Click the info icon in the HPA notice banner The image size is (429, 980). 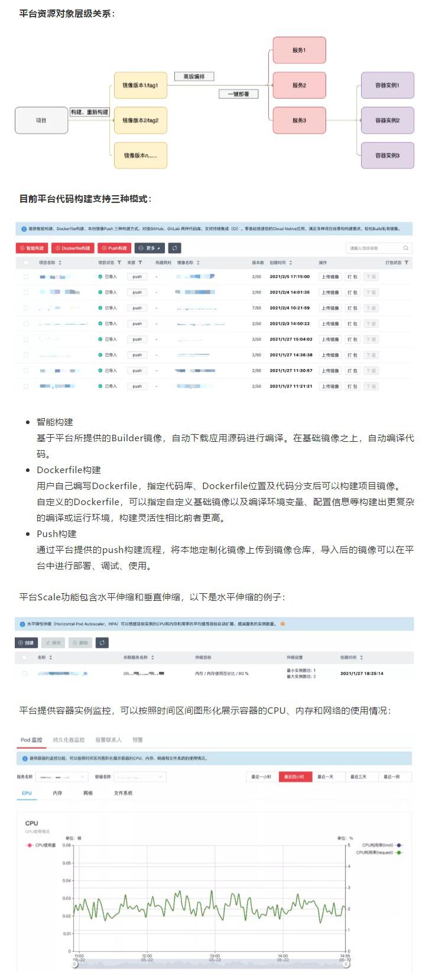click(x=22, y=623)
